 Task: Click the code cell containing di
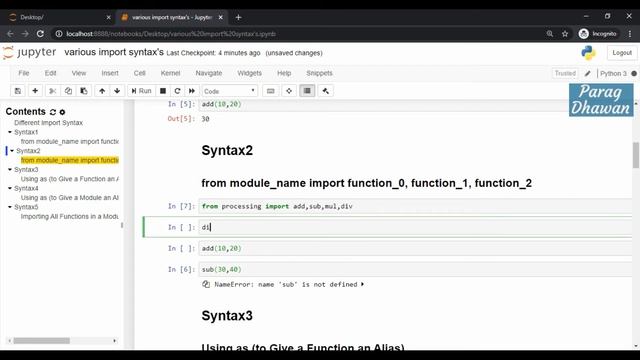tap(415, 227)
